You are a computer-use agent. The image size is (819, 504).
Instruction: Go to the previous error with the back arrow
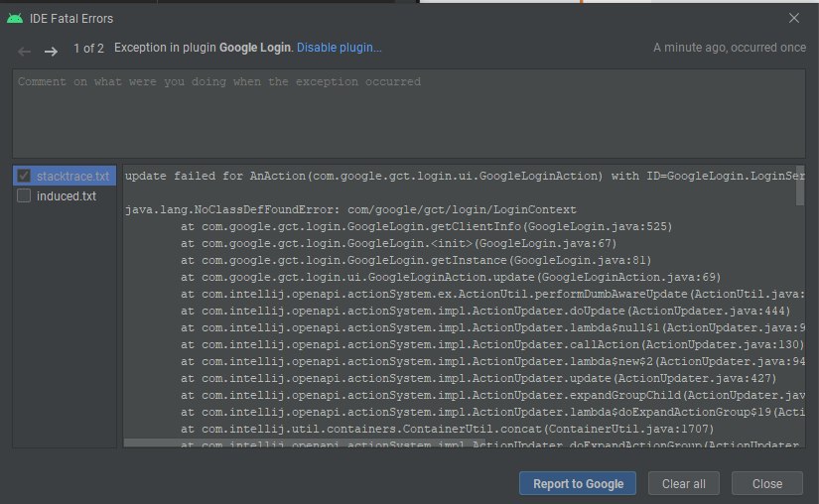[25, 52]
